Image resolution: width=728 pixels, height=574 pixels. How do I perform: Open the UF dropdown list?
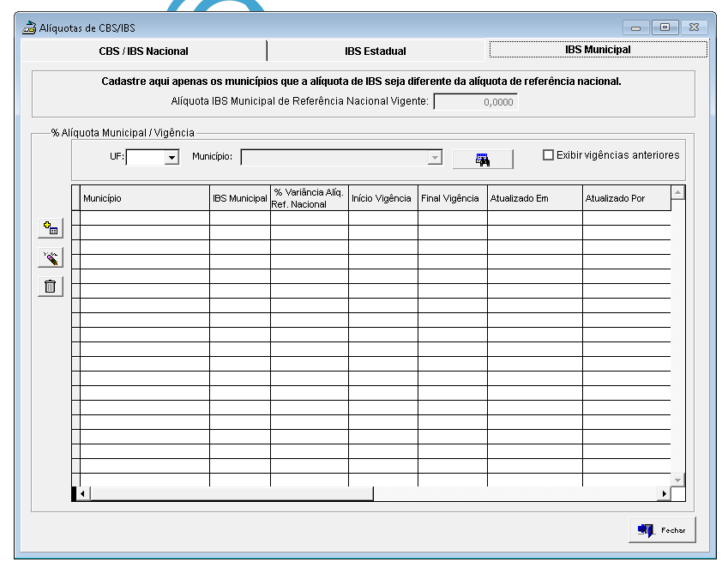171,158
